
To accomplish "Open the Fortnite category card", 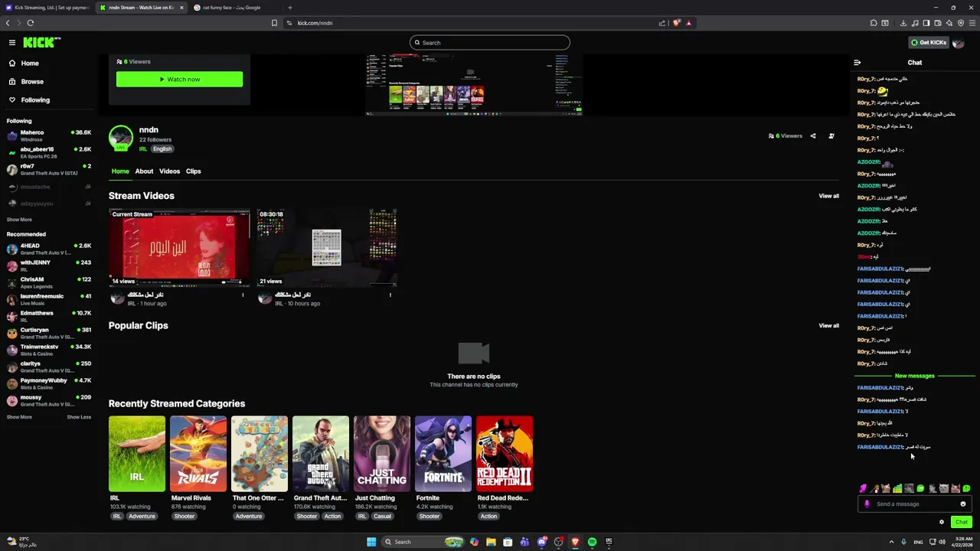I will [x=443, y=453].
